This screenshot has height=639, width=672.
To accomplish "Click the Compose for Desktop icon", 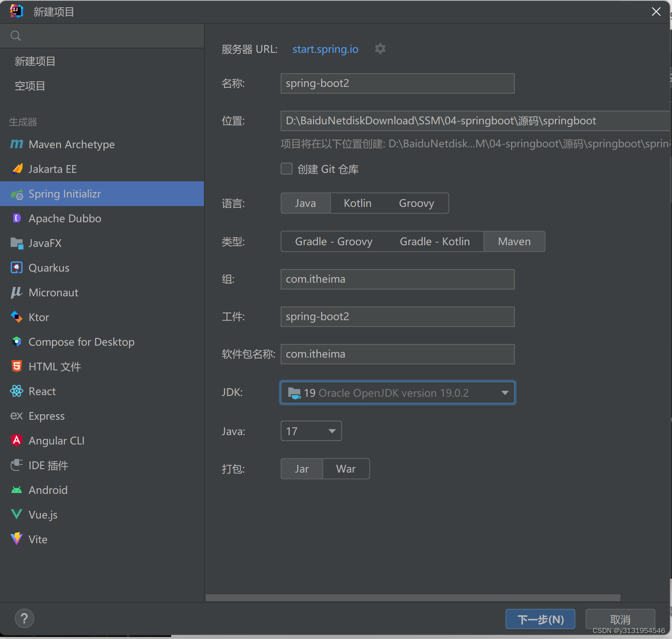I will click(17, 341).
